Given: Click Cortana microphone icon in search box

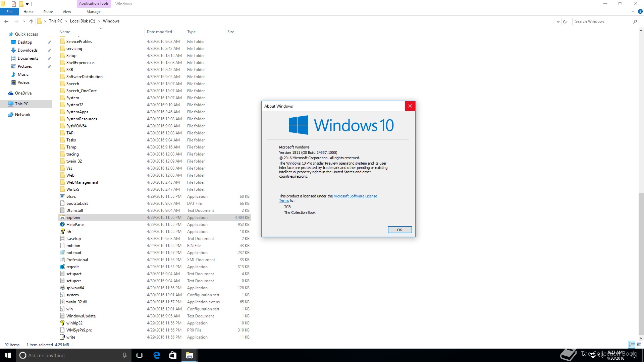Looking at the screenshot, I should pyautogui.click(x=124, y=355).
